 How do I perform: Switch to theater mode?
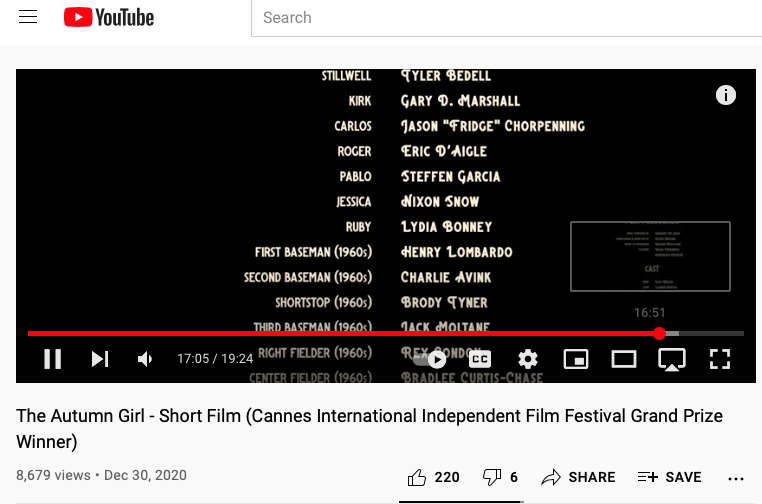623,359
